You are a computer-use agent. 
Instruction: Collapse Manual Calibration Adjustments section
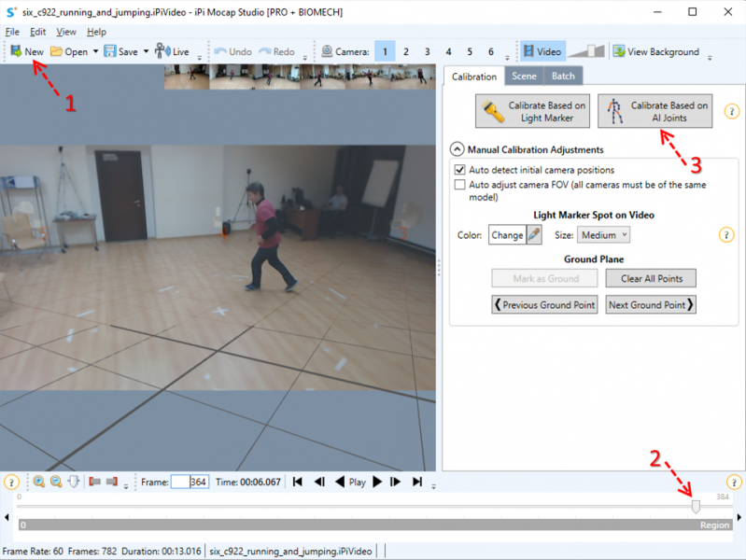[457, 149]
